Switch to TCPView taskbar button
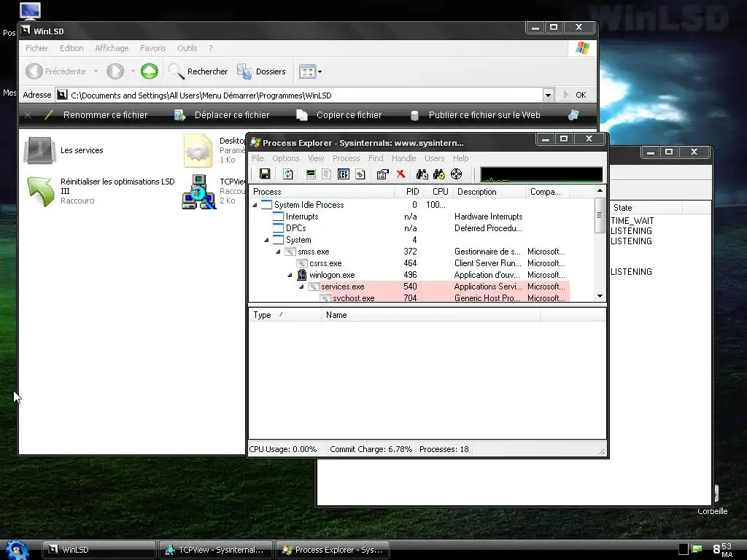Screen dimensions: 747x560 (x=216, y=550)
